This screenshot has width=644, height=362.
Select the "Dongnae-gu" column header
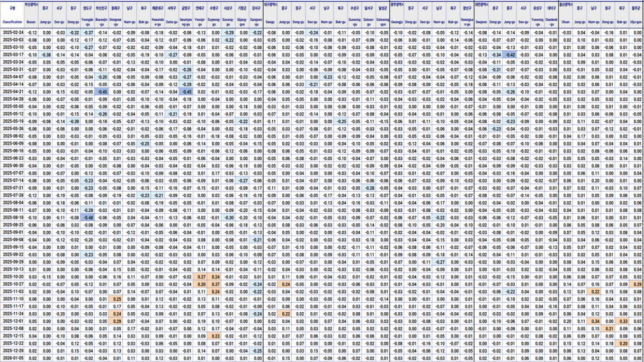116,22
